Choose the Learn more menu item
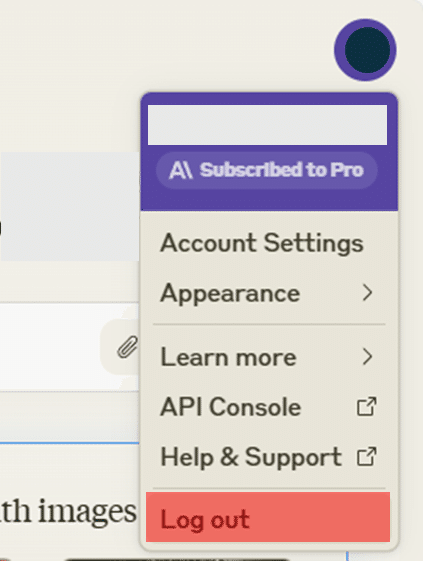The width and height of the screenshot is (423, 561). (x=269, y=357)
